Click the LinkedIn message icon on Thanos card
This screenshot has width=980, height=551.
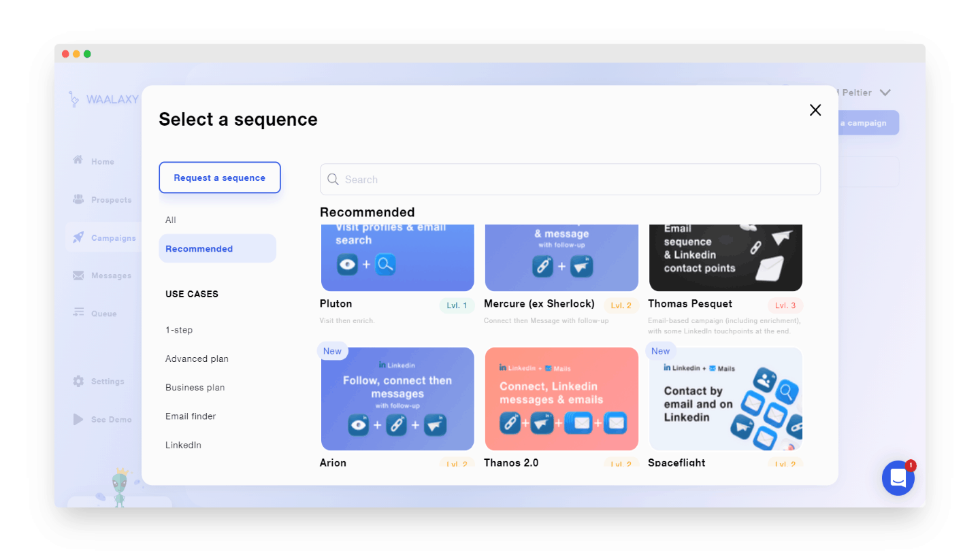click(x=542, y=422)
